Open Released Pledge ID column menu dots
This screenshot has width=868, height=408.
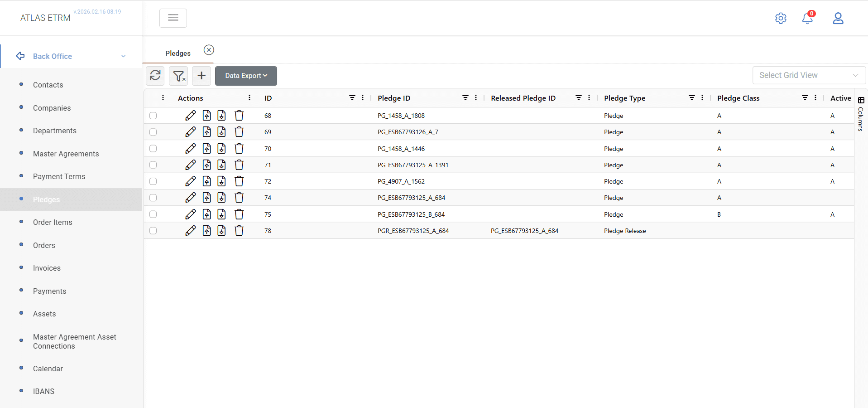point(589,98)
